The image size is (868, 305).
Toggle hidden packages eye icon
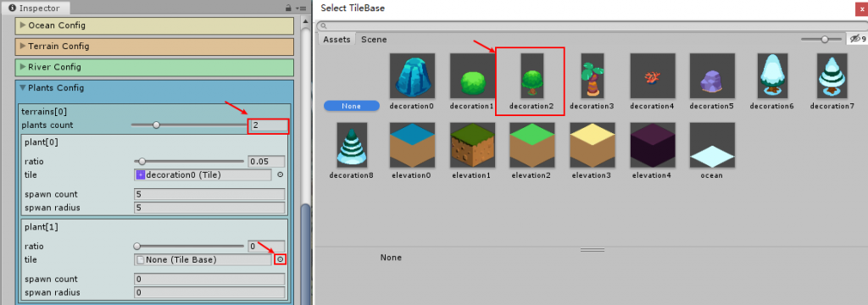point(857,39)
